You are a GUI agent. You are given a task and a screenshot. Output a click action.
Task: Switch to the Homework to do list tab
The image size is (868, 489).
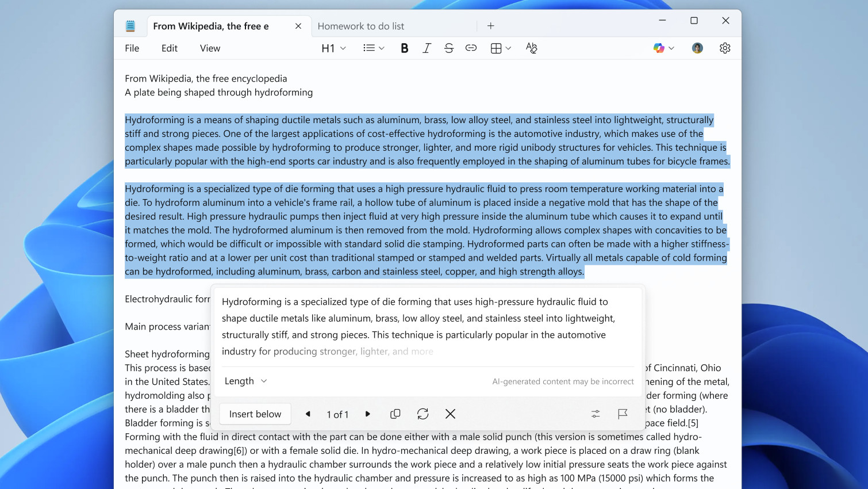pyautogui.click(x=361, y=26)
